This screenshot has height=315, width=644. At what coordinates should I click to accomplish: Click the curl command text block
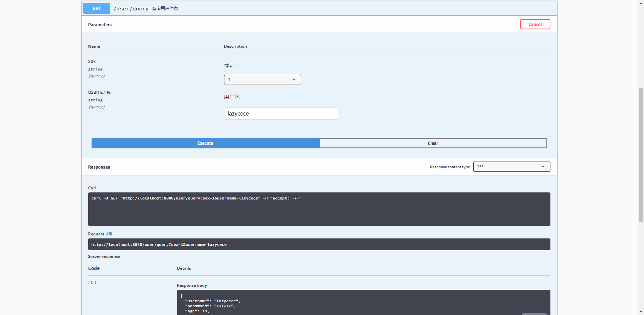(x=319, y=209)
